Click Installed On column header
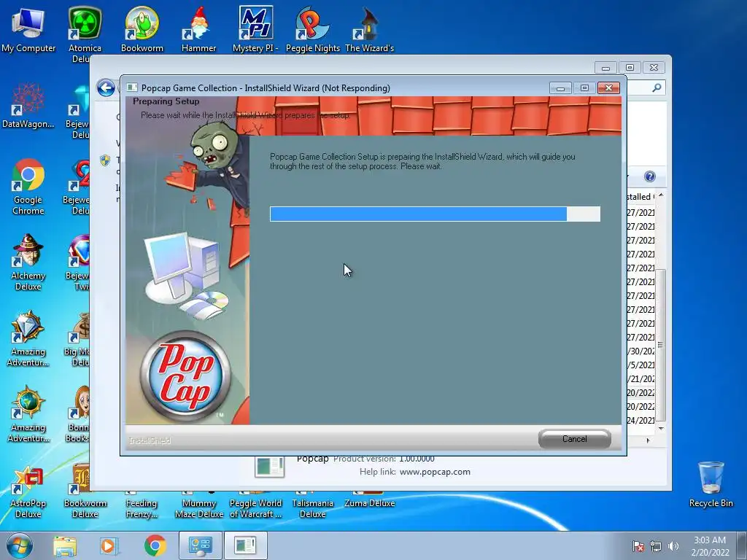The image size is (747, 560). tap(641, 197)
